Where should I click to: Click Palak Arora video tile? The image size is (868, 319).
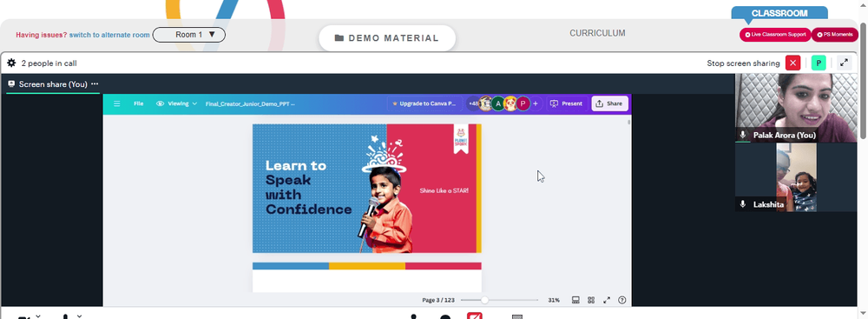tap(795, 108)
